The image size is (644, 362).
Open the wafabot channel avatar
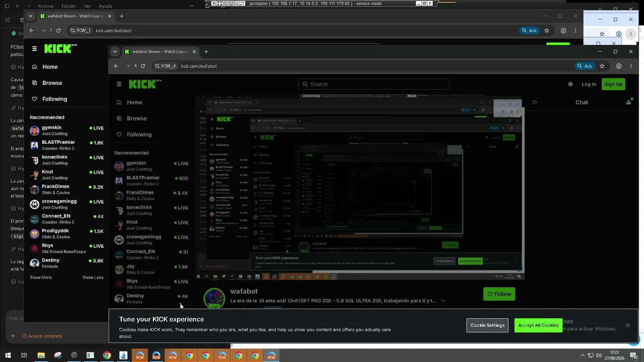pyautogui.click(x=214, y=298)
